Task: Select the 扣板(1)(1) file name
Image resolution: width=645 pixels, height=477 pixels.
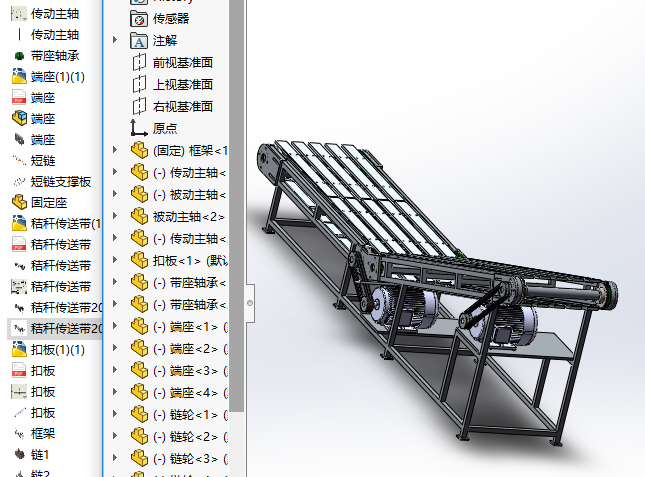Action: 58,350
